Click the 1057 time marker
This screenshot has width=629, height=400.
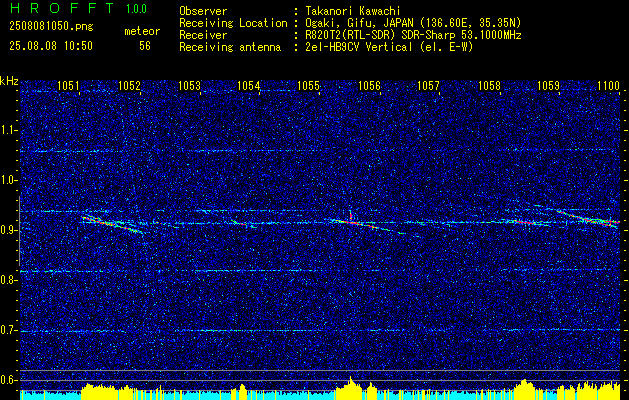[428, 85]
